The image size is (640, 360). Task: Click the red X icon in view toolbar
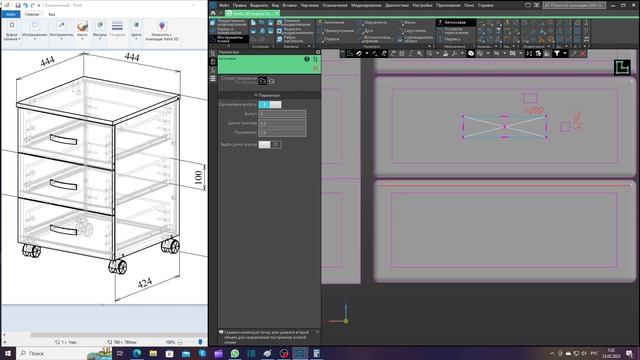click(583, 53)
